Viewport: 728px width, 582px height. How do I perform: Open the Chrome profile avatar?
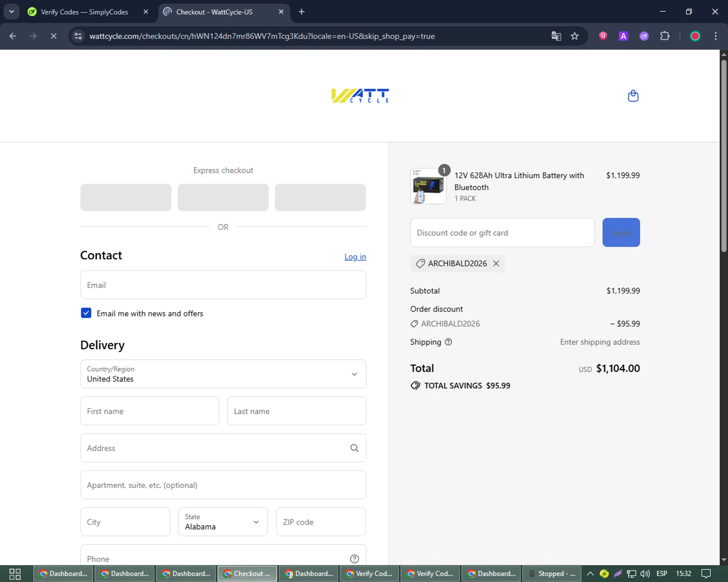point(695,36)
